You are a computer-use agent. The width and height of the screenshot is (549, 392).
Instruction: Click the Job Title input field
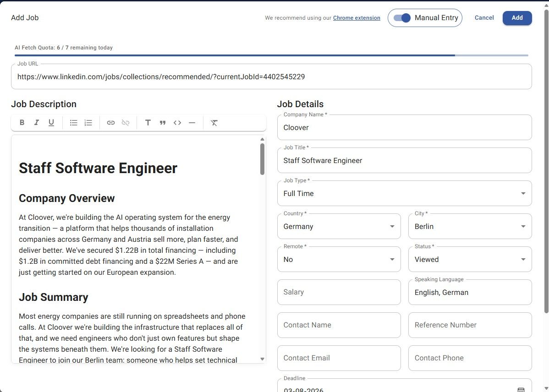(x=404, y=160)
